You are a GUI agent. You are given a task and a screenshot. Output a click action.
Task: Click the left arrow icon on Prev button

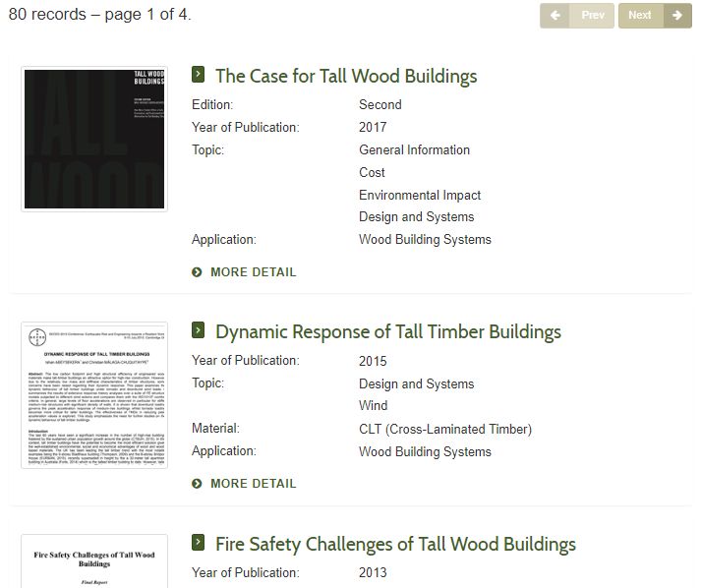coord(555,16)
